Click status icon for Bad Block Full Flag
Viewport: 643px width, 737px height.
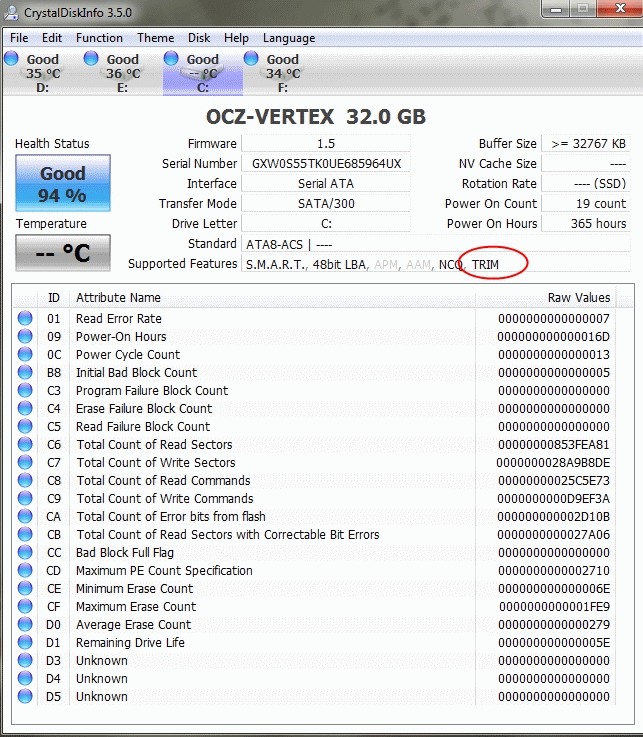coord(25,552)
